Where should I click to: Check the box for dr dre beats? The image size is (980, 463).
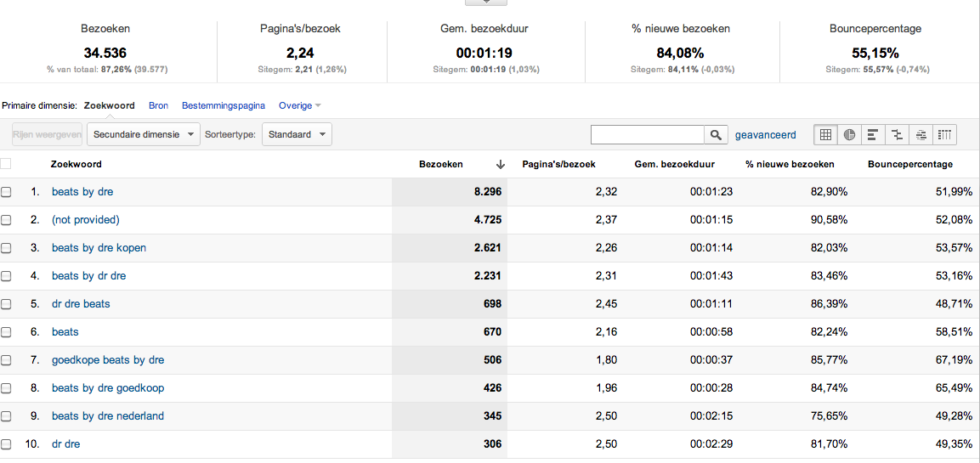[x=6, y=303]
